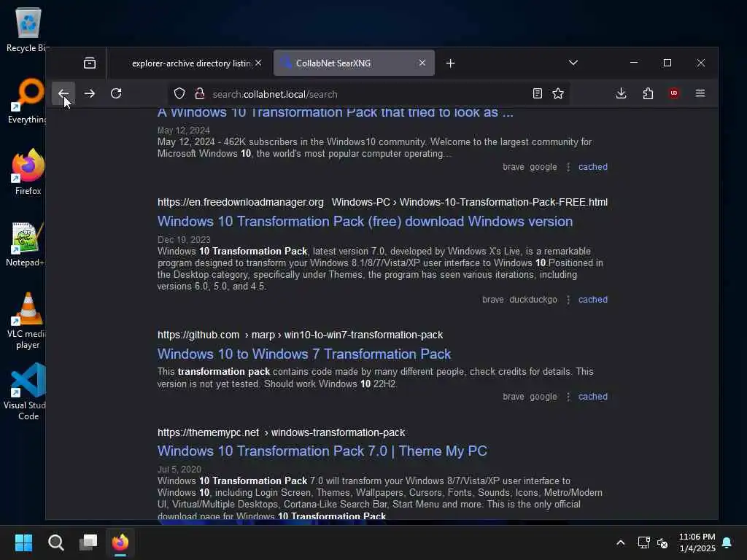Open cached link for freedownloadmanager result
The image size is (747, 560).
[x=592, y=300]
